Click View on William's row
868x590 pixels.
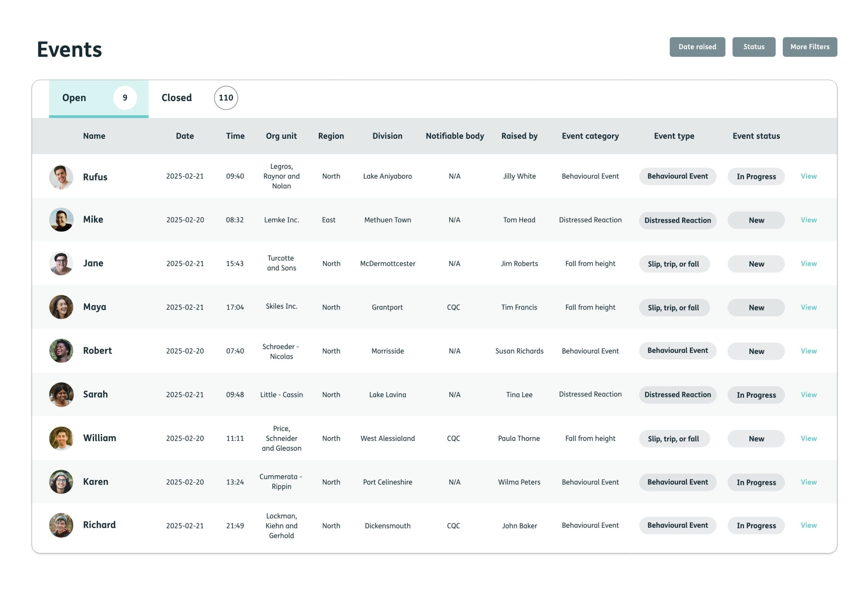(808, 438)
